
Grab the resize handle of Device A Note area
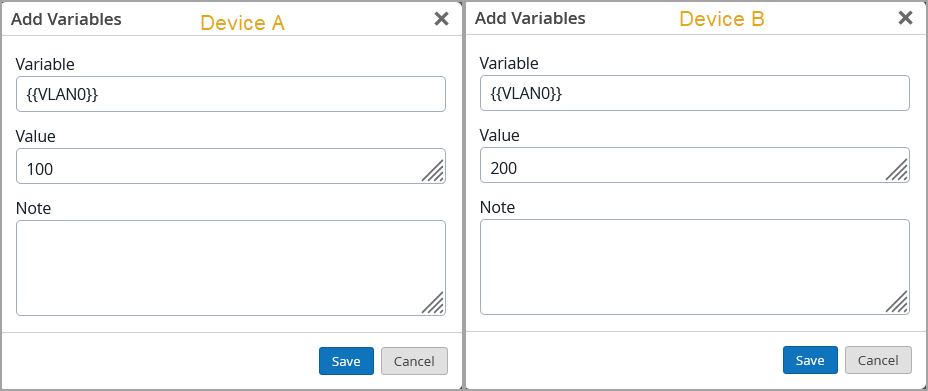434,303
